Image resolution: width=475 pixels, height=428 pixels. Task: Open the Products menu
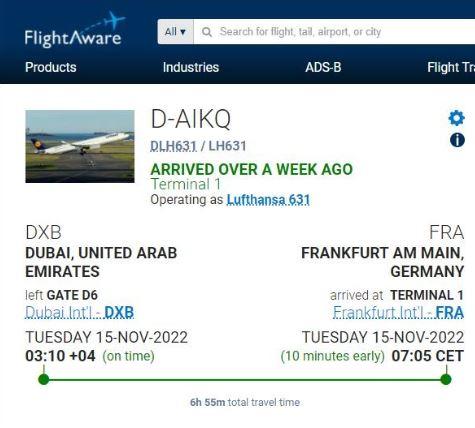coord(51,67)
